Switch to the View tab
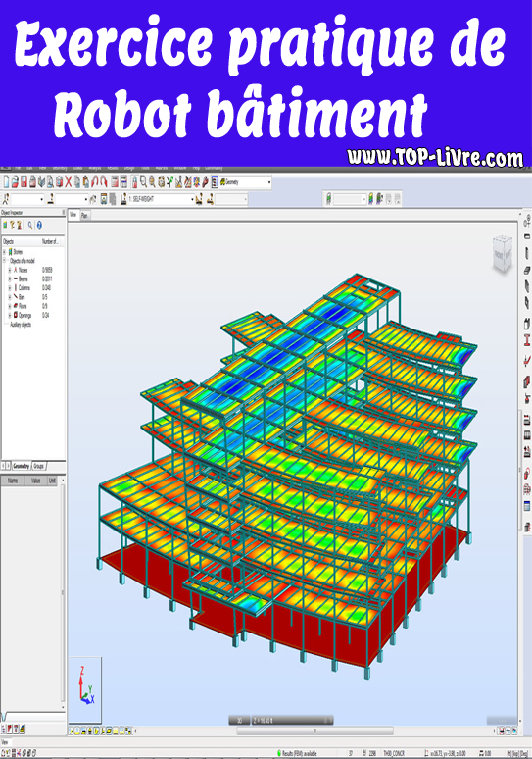This screenshot has height=759, width=532. click(73, 215)
